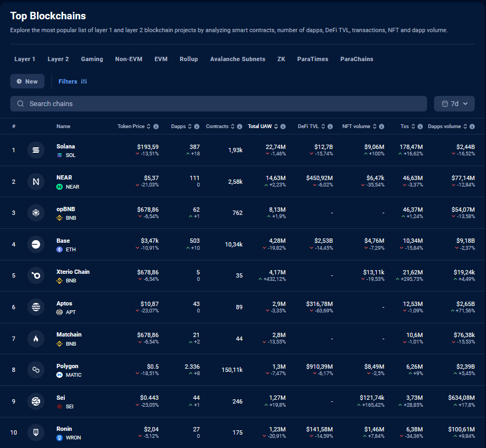
Task: Click the APT token icon under Aptos
Action: point(59,312)
